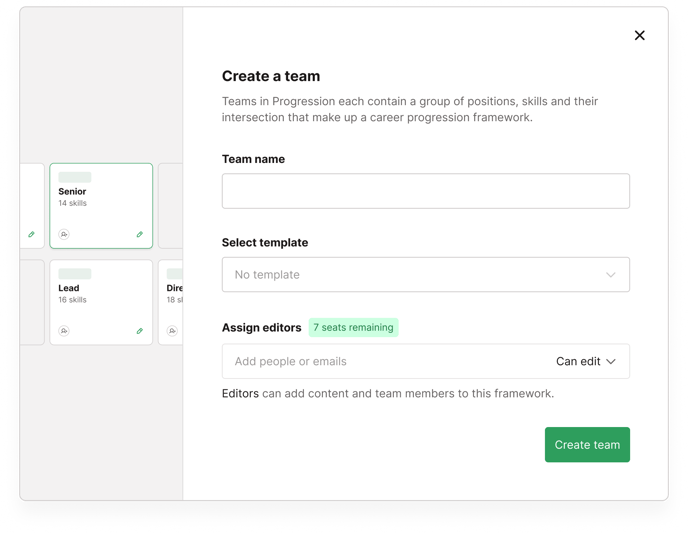Click add-person icon on Director card

tap(172, 331)
